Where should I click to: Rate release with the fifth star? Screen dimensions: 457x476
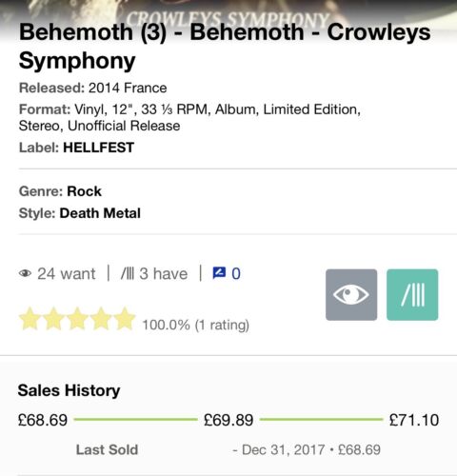tap(125, 319)
